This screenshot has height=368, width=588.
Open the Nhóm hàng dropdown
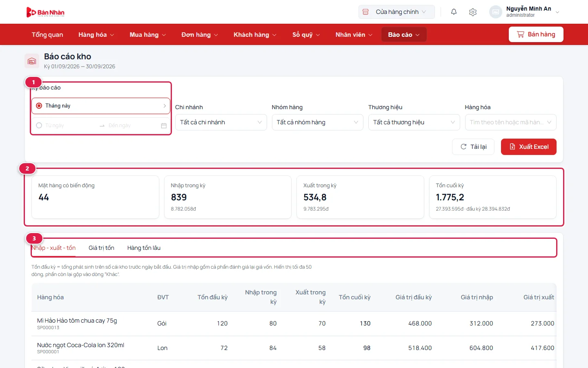pos(317,122)
